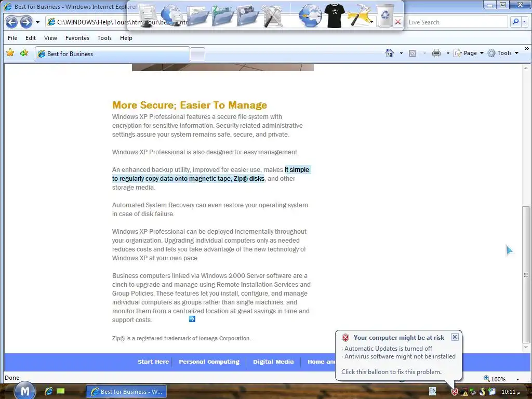Open the Help menu
This screenshot has height=399, width=532.
coord(126,38)
